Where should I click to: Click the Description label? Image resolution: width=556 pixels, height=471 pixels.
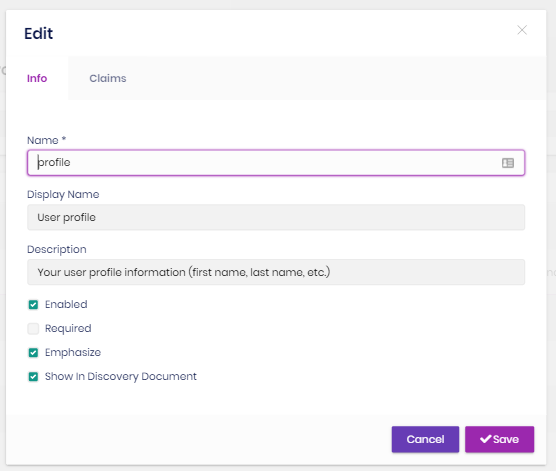pyautogui.click(x=57, y=249)
